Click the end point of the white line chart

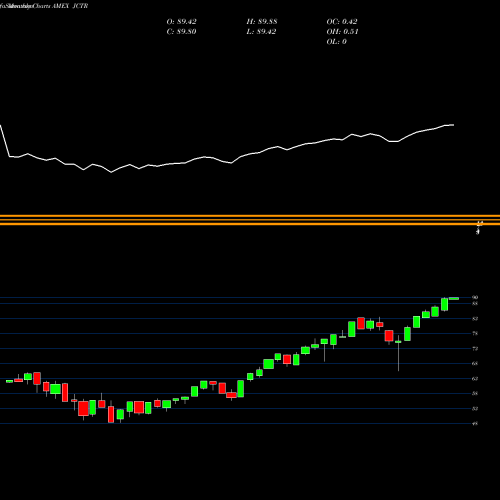454,125
